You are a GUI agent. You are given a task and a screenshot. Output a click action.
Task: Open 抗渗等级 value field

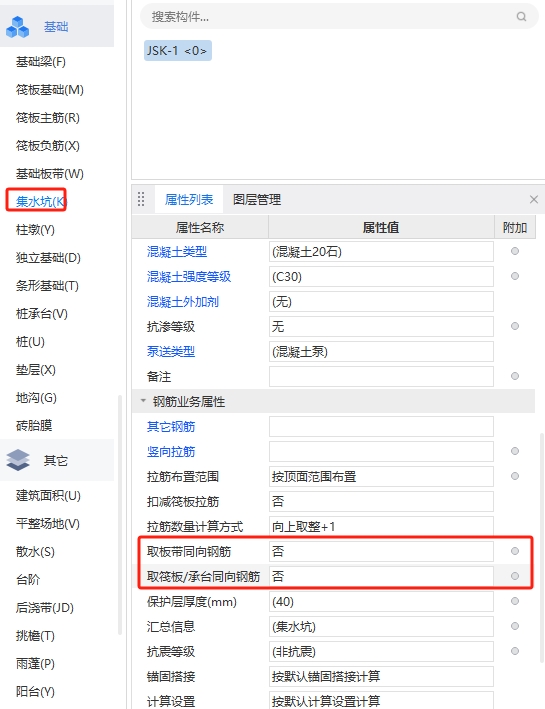tap(381, 326)
